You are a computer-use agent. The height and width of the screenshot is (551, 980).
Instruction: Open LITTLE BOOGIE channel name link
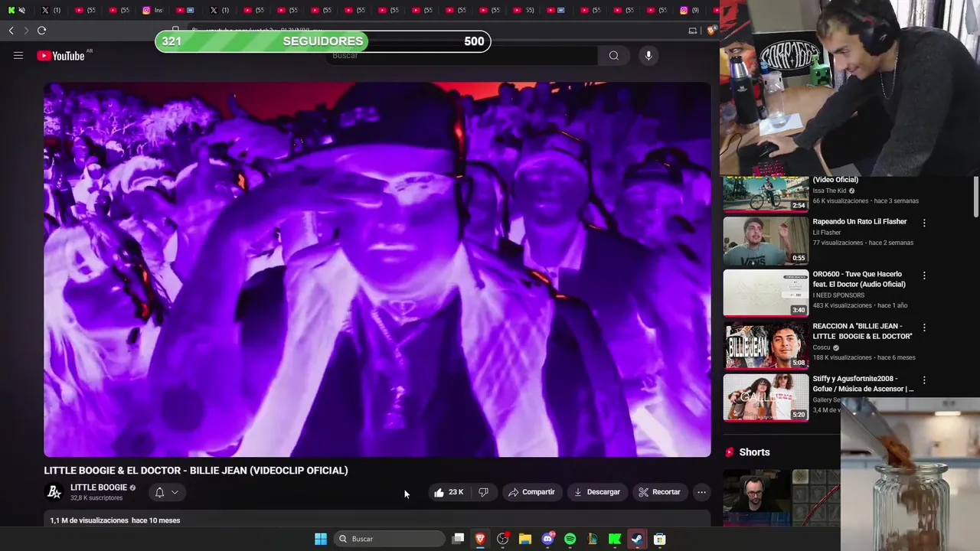click(99, 487)
